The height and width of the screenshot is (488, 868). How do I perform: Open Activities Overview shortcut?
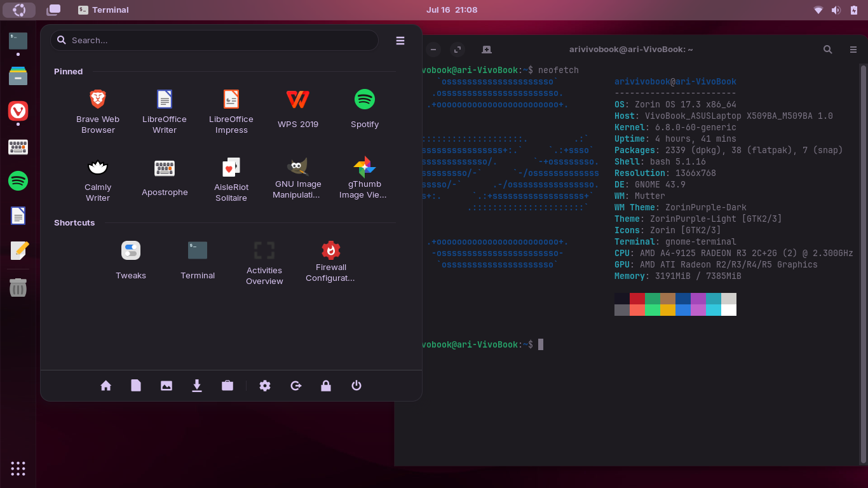(x=264, y=262)
